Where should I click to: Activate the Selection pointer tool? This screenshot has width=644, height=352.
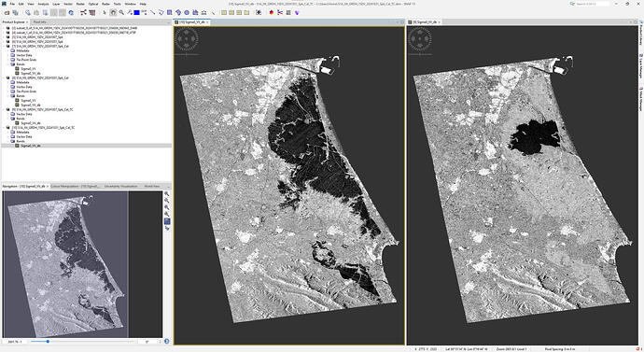[x=105, y=13]
